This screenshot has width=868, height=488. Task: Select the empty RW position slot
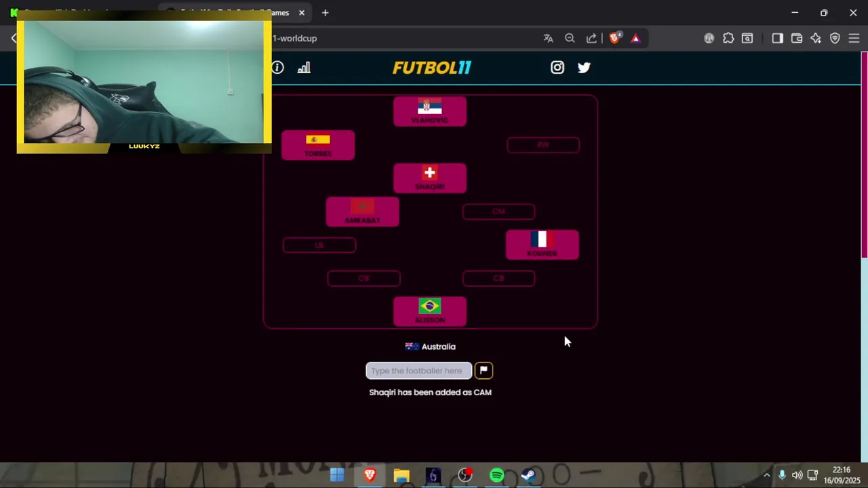[543, 145]
